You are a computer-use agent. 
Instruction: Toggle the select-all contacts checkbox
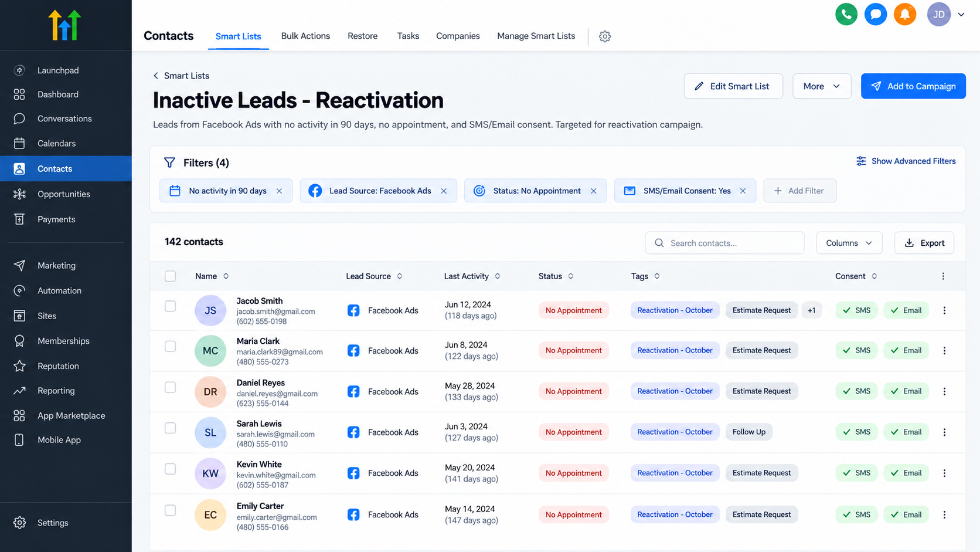170,276
